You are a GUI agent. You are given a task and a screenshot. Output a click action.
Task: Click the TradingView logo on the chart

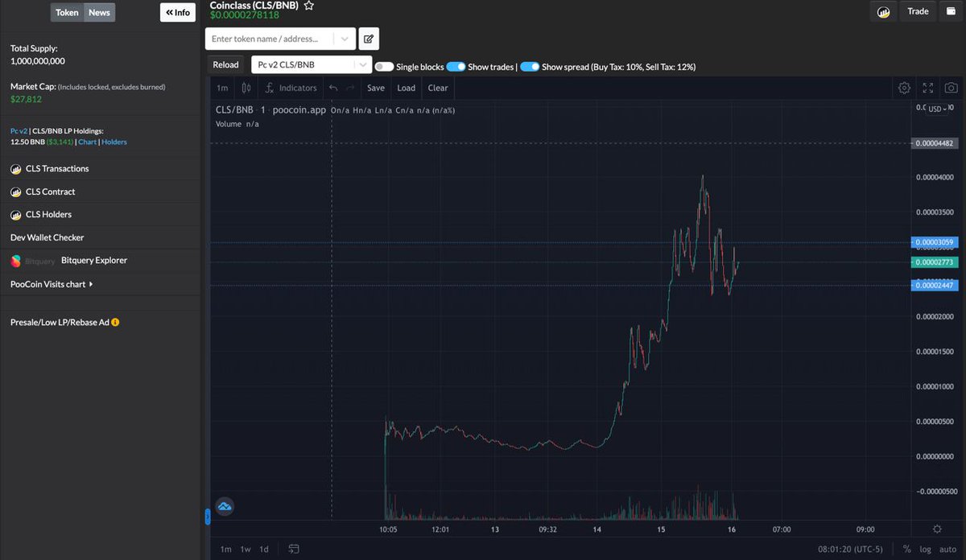224,506
